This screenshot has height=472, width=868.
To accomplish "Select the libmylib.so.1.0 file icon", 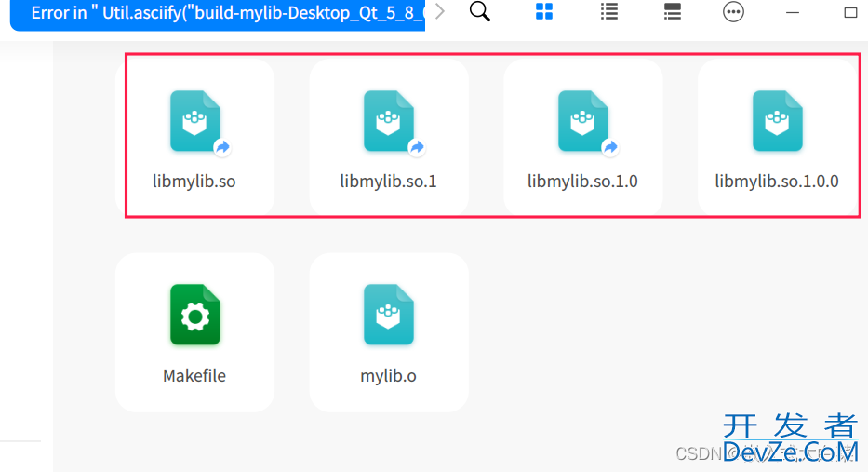I will tap(584, 121).
